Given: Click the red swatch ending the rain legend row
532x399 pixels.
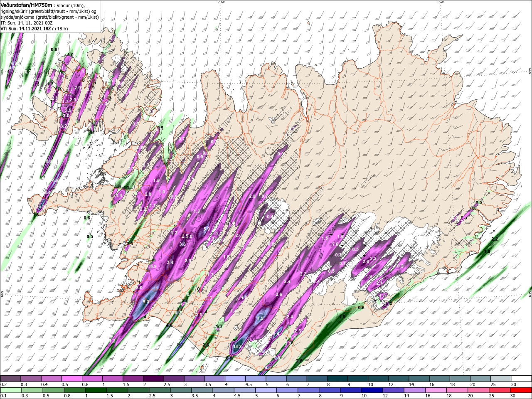Looking at the screenshot, I should [521, 390].
